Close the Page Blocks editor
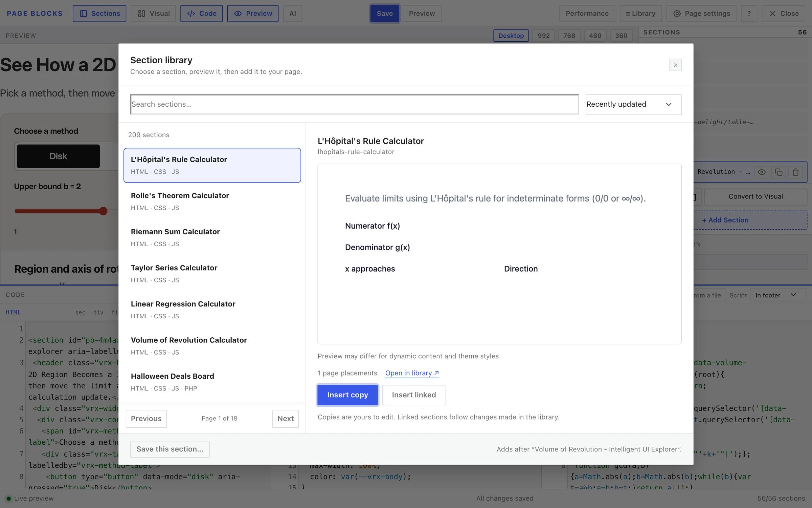 (x=784, y=14)
